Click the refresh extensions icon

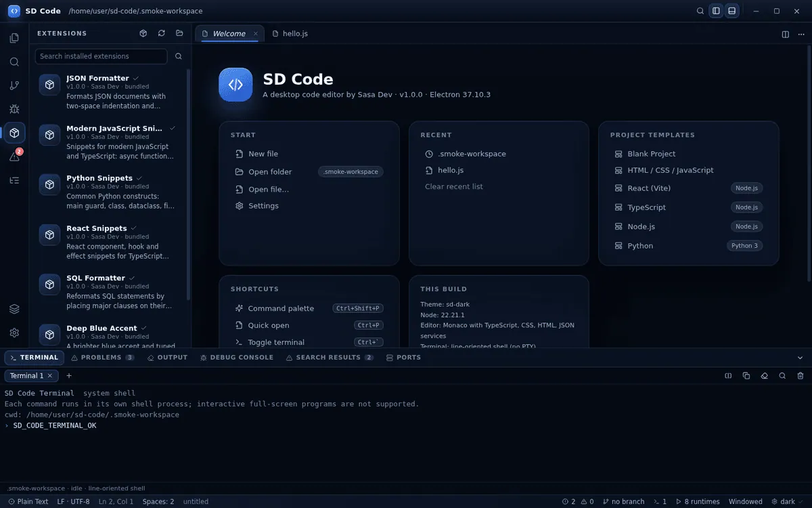point(161,33)
